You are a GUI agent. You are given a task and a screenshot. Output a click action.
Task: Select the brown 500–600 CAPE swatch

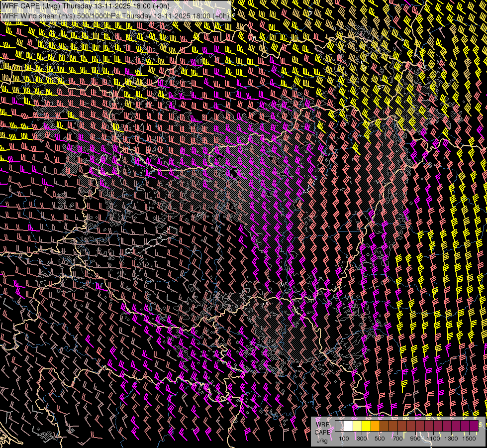pos(384,426)
